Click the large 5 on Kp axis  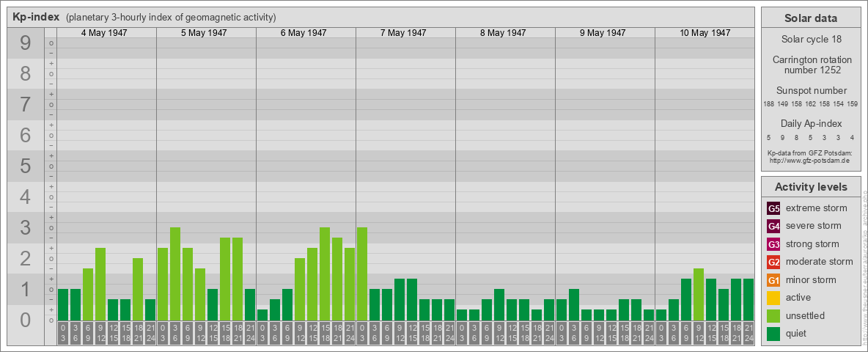(x=26, y=166)
